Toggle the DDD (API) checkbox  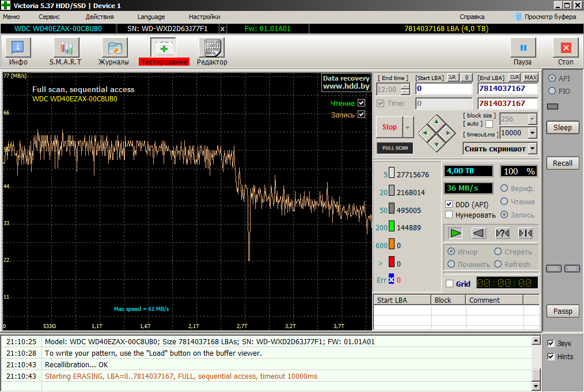pyautogui.click(x=449, y=204)
